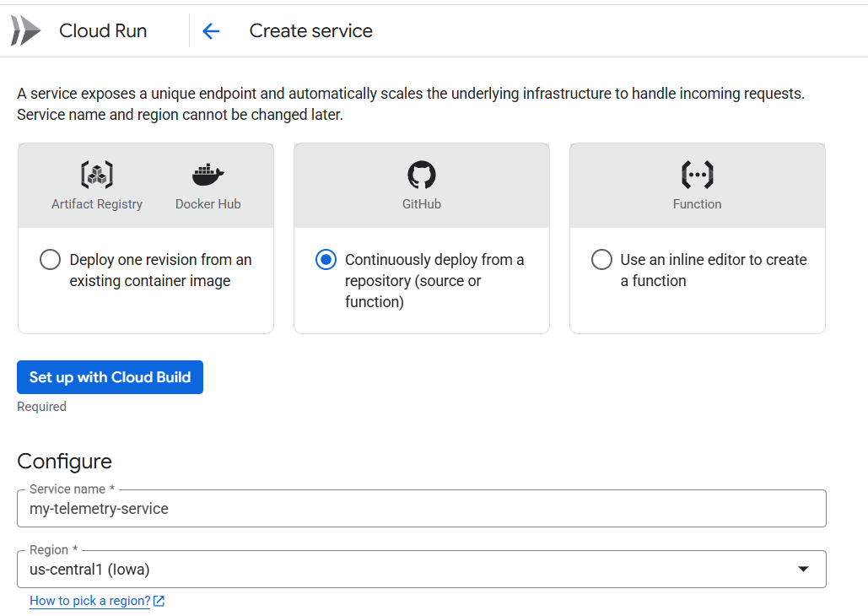Image resolution: width=868 pixels, height=616 pixels.
Task: Click the Configure section heading
Action: point(64,462)
